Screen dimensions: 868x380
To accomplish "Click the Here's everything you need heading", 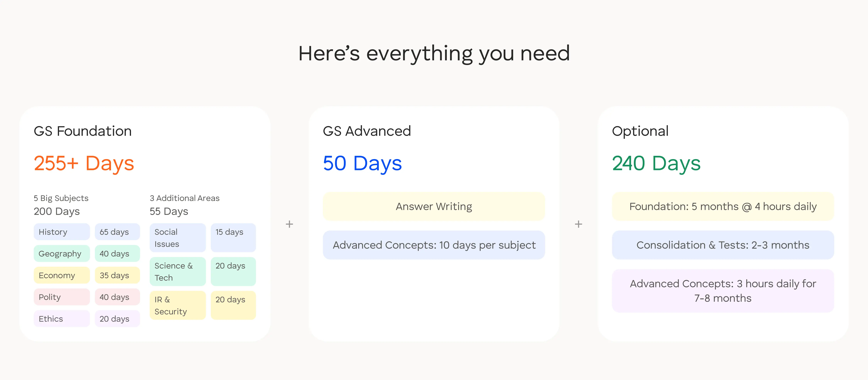I will pos(434,53).
